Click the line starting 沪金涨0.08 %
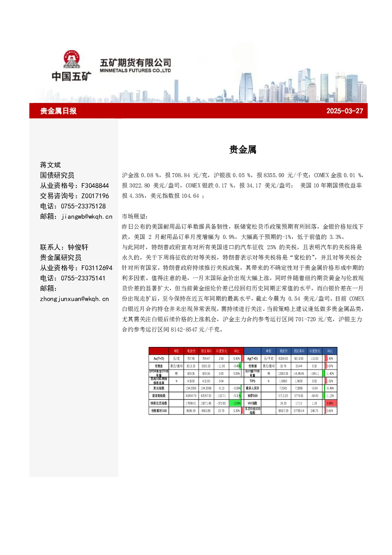Screen dimensions: 392x555 tap(243, 175)
